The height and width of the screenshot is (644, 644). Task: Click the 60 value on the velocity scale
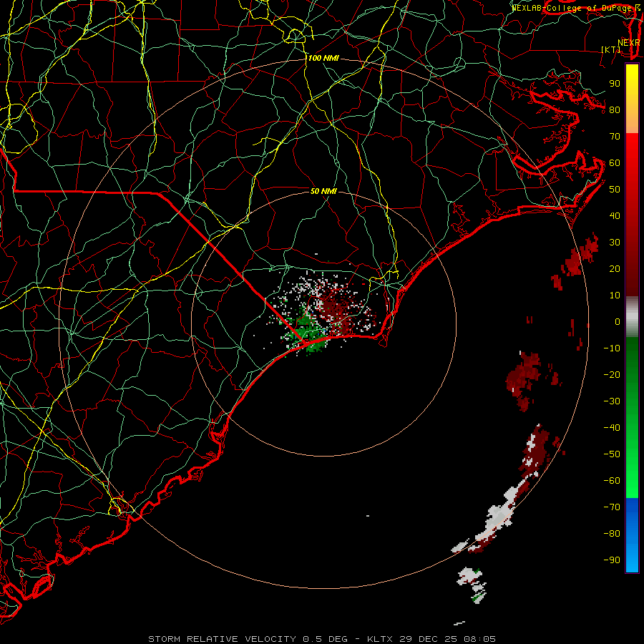(x=615, y=162)
